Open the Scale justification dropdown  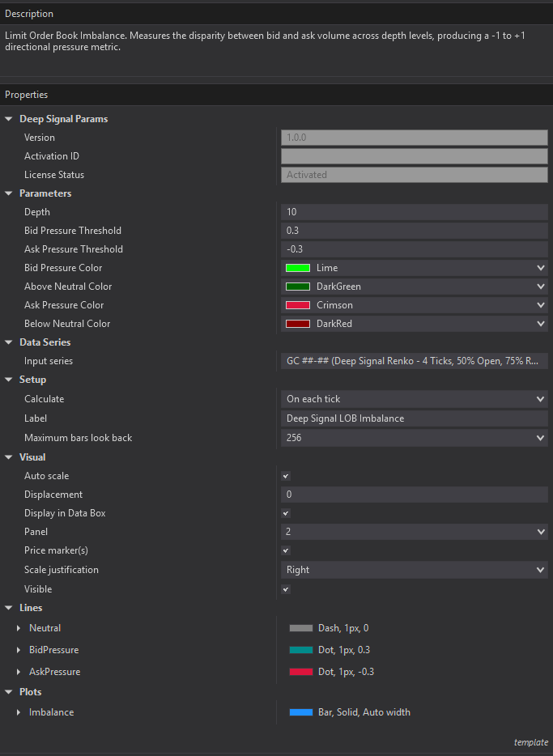tap(540, 570)
